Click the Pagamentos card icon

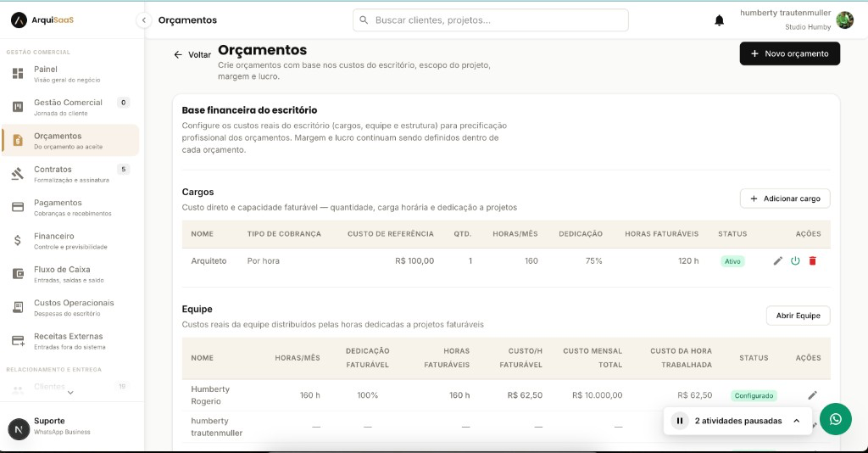[18, 207]
